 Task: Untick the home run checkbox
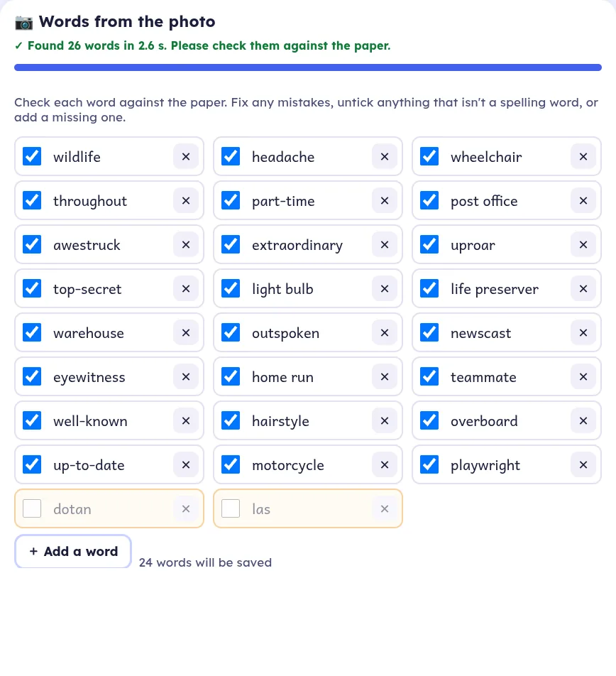pyautogui.click(x=231, y=376)
